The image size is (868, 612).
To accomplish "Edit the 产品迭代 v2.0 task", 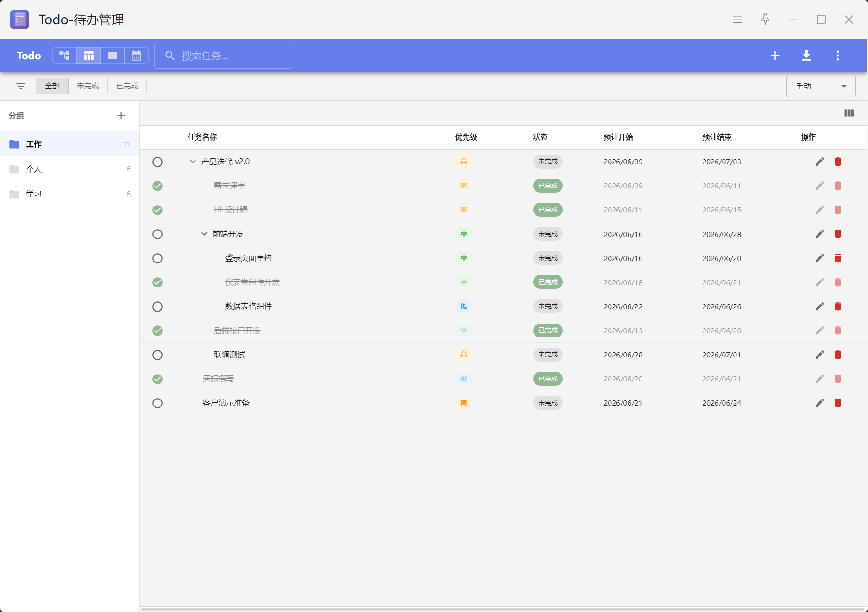I will [820, 162].
